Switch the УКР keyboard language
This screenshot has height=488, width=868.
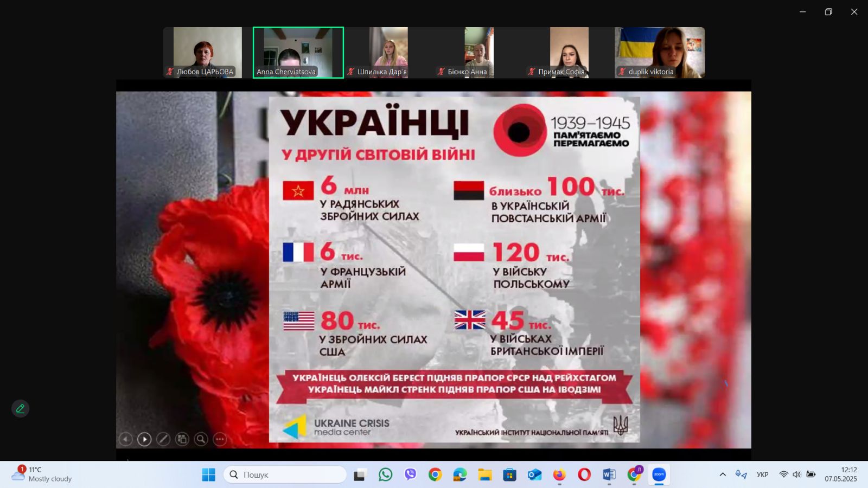pyautogui.click(x=762, y=475)
